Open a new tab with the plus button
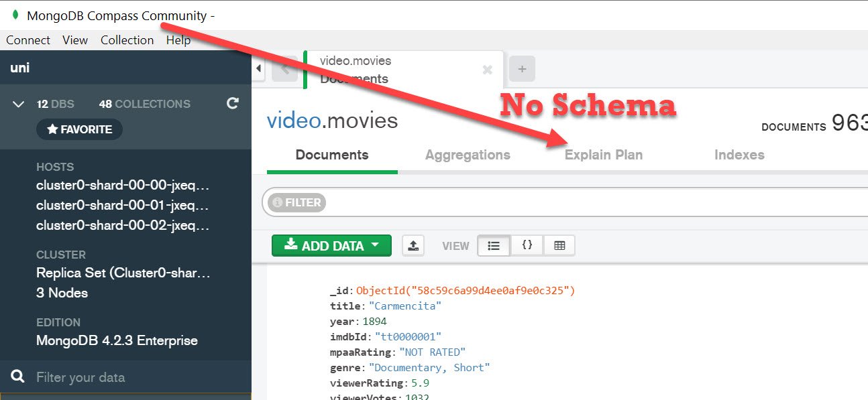The height and width of the screenshot is (400, 868). point(522,69)
